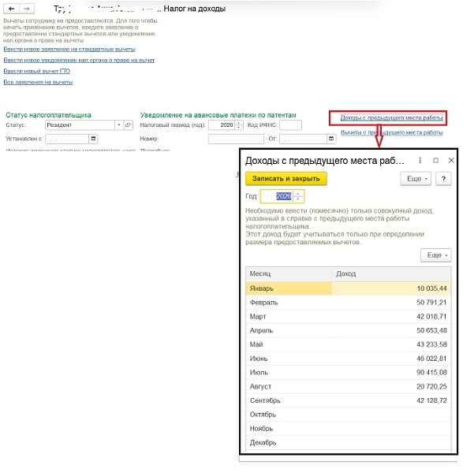The image size is (474, 476).
Task: Select the Май row
Action: 349,344
